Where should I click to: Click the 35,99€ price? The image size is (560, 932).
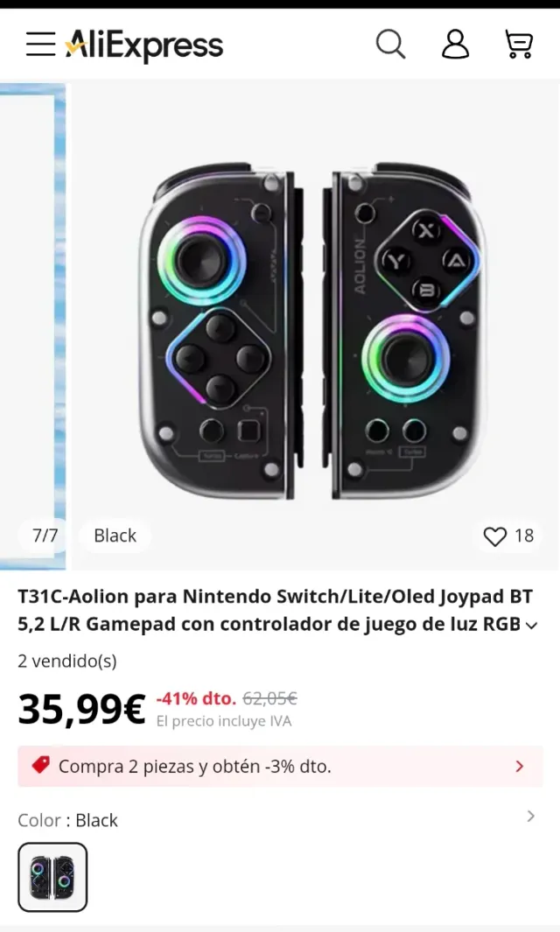coord(81,709)
